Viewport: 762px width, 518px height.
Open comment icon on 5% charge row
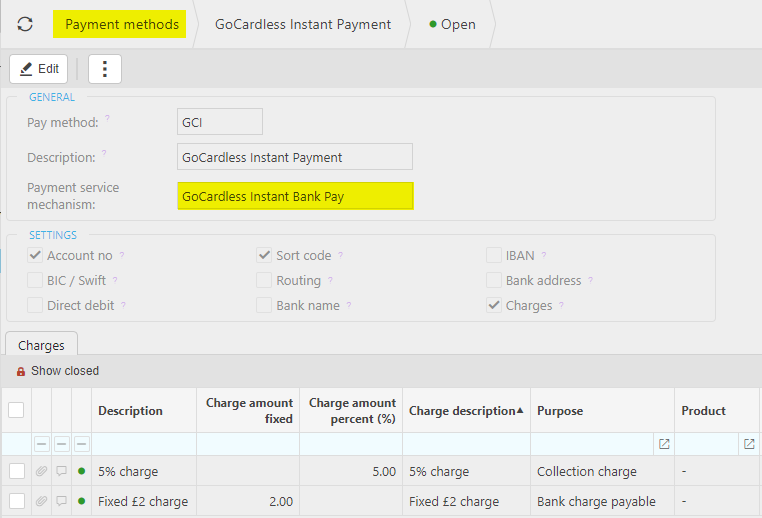click(x=62, y=471)
